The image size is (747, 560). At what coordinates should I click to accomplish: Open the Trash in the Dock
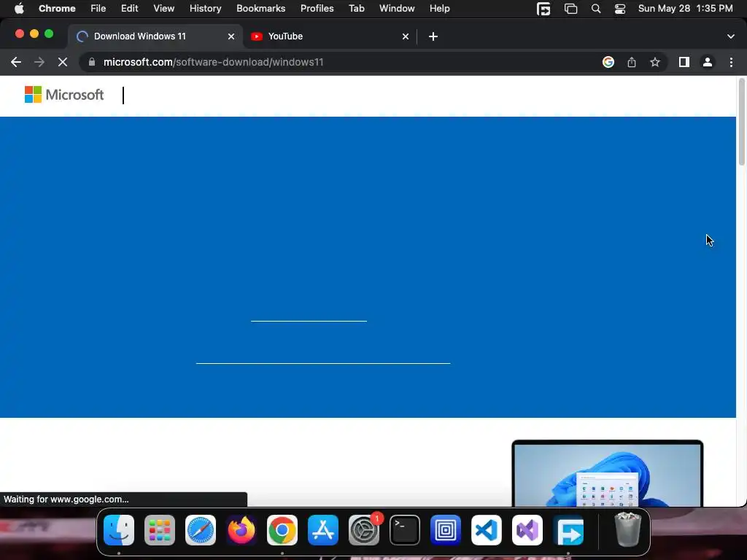628,529
